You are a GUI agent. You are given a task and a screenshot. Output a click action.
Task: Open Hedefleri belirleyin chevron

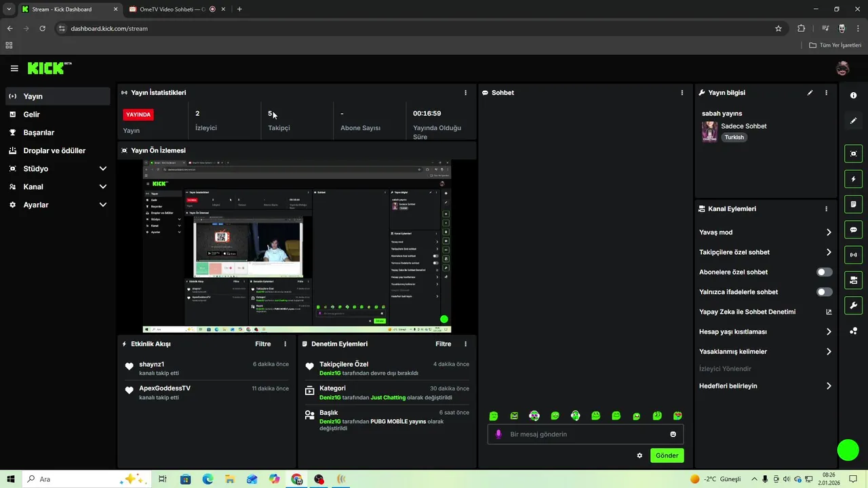[x=829, y=386]
